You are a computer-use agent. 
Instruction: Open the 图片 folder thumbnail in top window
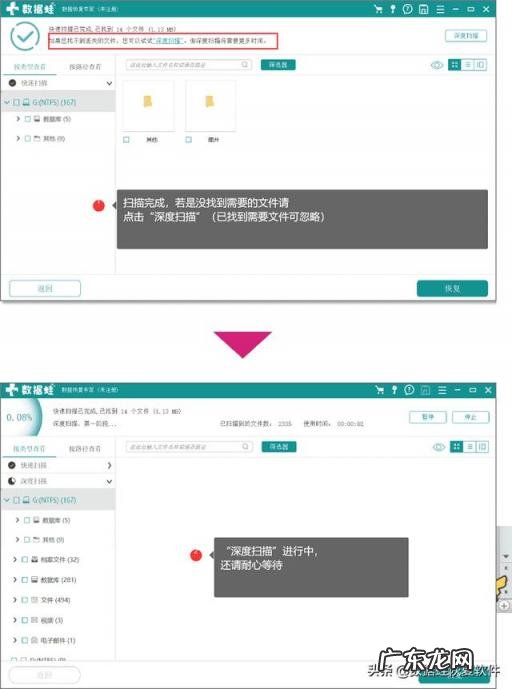pos(210,106)
